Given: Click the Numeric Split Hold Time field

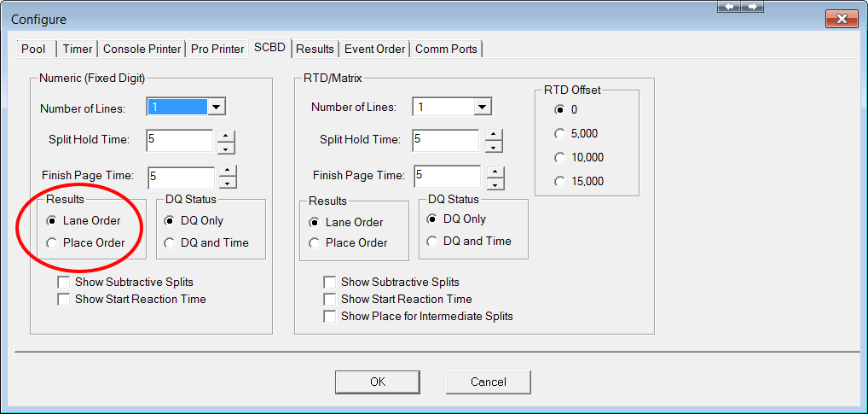Looking at the screenshot, I should [178, 140].
